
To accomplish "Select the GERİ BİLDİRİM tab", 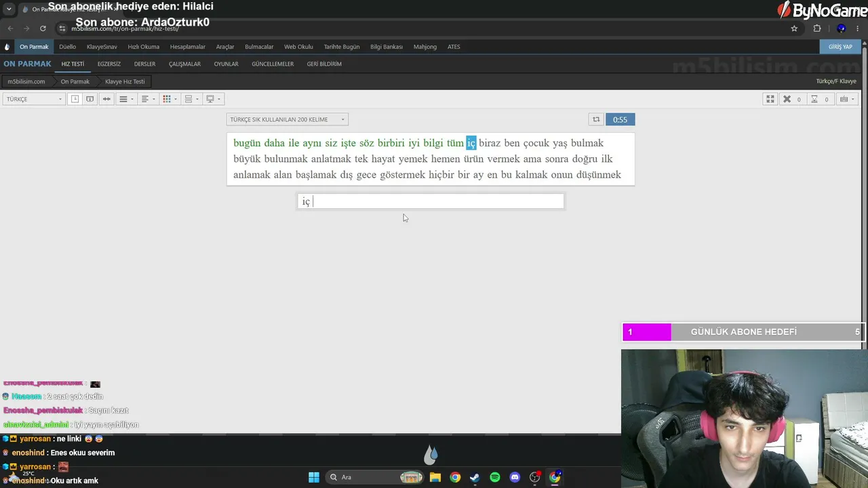I will (x=324, y=64).
